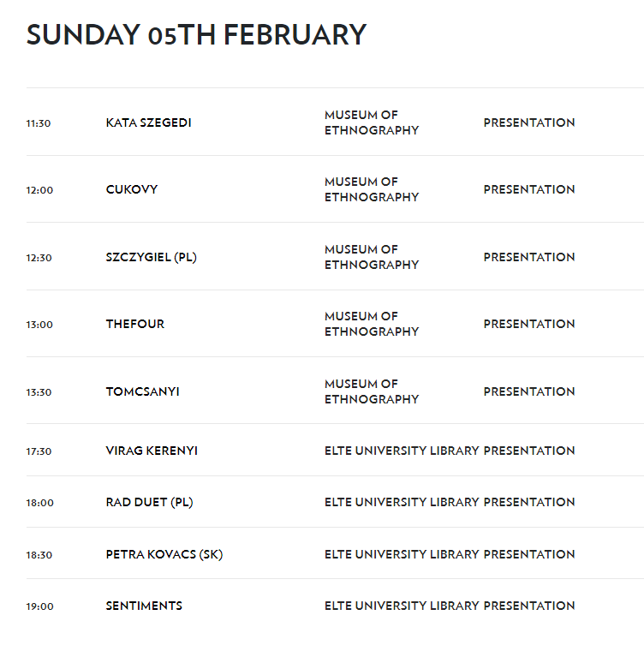The image size is (644, 657).
Task: Click ELTE University Library for the 17:30 show
Action: (x=402, y=451)
